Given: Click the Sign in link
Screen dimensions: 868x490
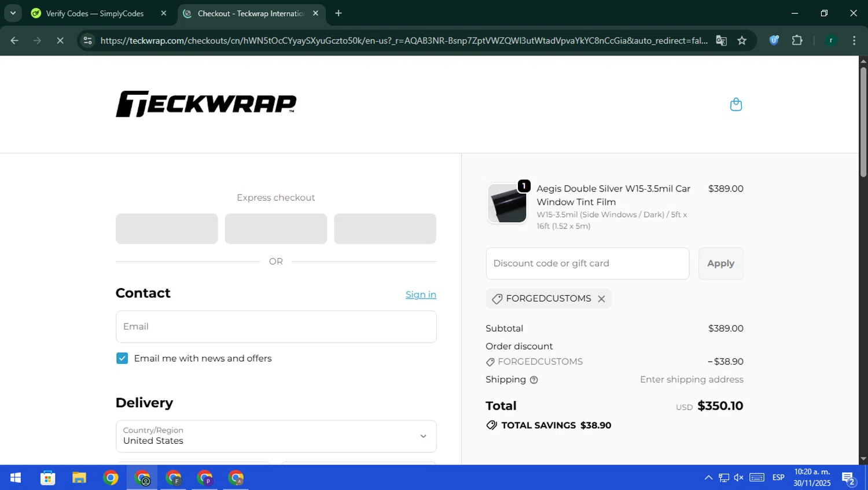Looking at the screenshot, I should pyautogui.click(x=421, y=294).
